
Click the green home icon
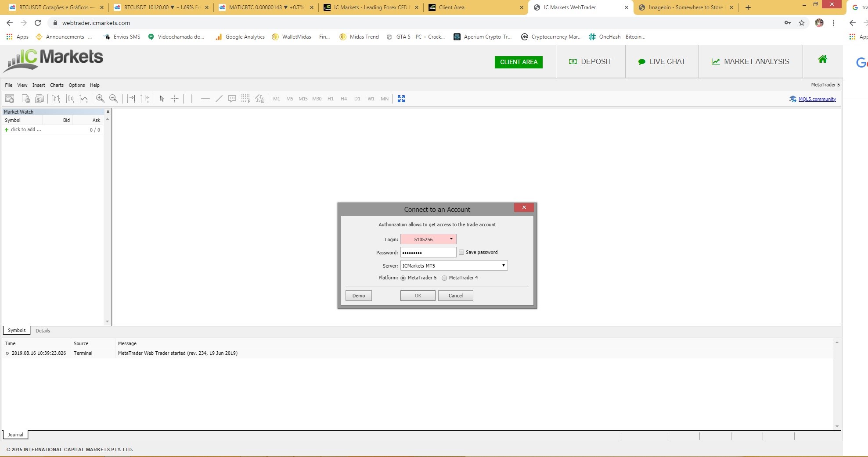823,59
